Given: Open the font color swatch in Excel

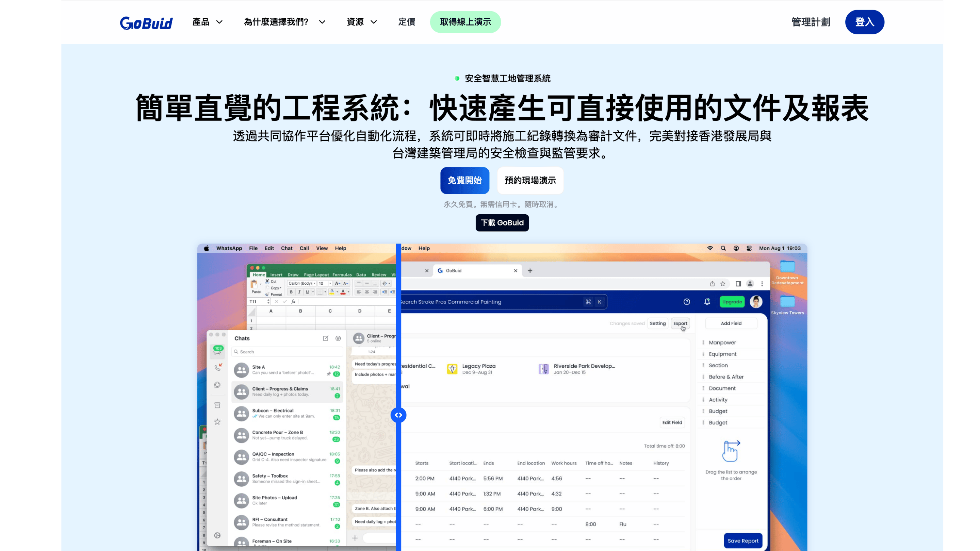Looking at the screenshot, I should click(344, 291).
